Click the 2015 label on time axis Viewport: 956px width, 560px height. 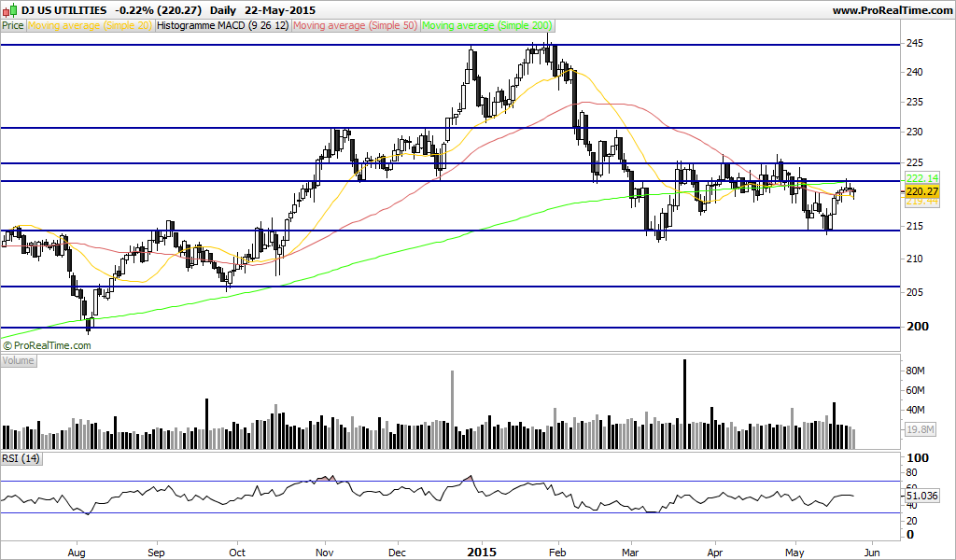[x=481, y=553]
